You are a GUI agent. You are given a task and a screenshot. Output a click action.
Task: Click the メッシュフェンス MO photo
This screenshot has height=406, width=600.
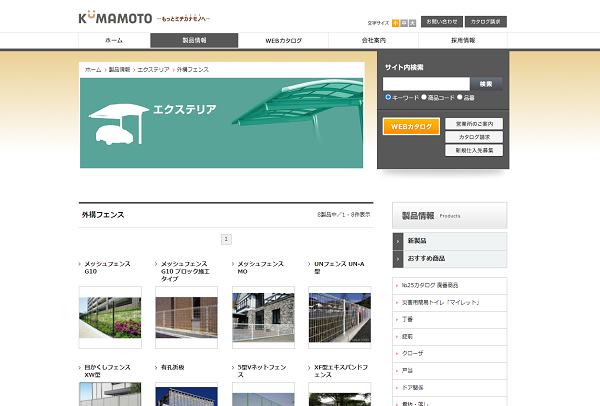pos(263,318)
